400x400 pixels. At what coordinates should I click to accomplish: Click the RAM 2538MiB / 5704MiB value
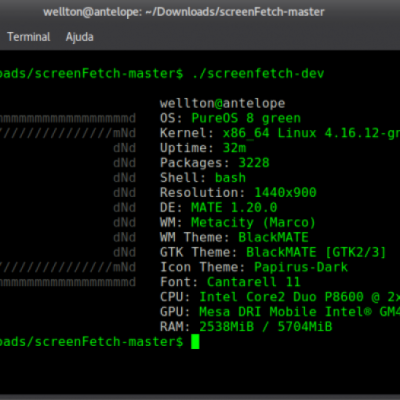266,327
